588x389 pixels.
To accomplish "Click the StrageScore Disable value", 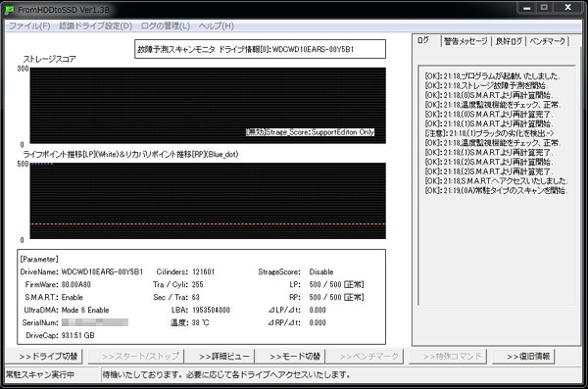I will (x=321, y=272).
